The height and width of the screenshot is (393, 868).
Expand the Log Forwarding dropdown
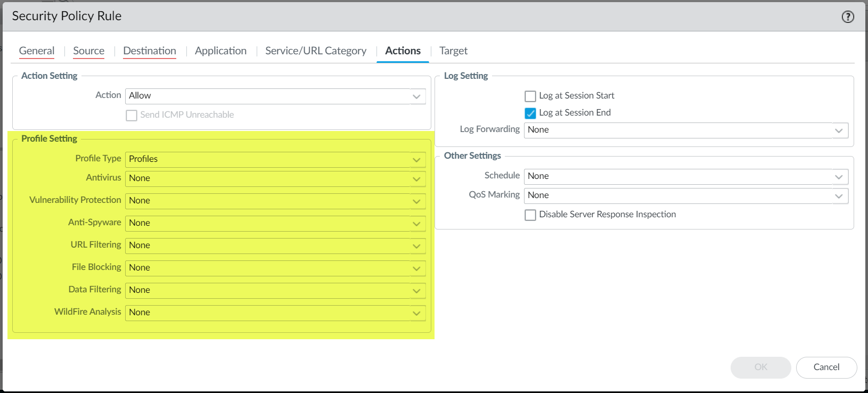pyautogui.click(x=839, y=130)
